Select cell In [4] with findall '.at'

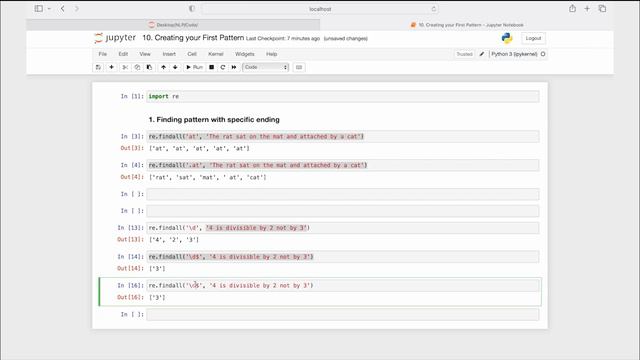[343, 165]
